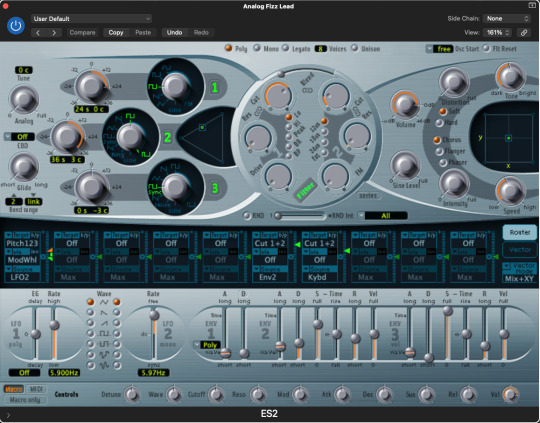
Task: Click the Vol macro knob
Action: tap(510, 395)
